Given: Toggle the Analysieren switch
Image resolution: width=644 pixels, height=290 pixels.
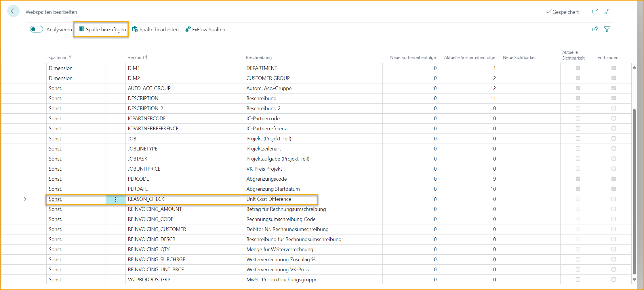Looking at the screenshot, I should 37,29.
